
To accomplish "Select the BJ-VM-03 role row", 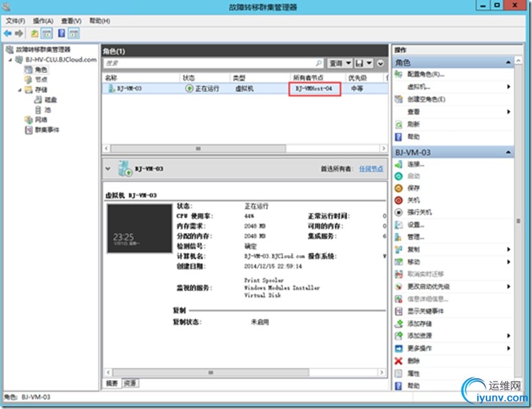I will click(x=245, y=89).
